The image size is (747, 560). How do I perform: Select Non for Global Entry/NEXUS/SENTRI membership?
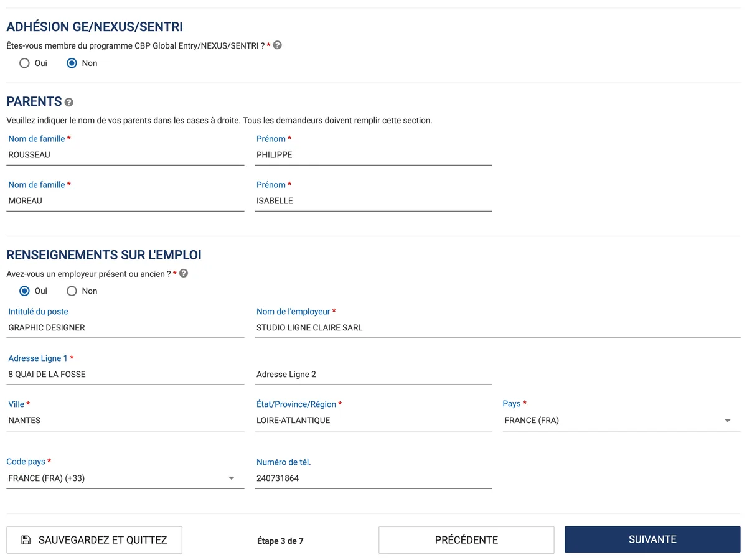point(72,63)
